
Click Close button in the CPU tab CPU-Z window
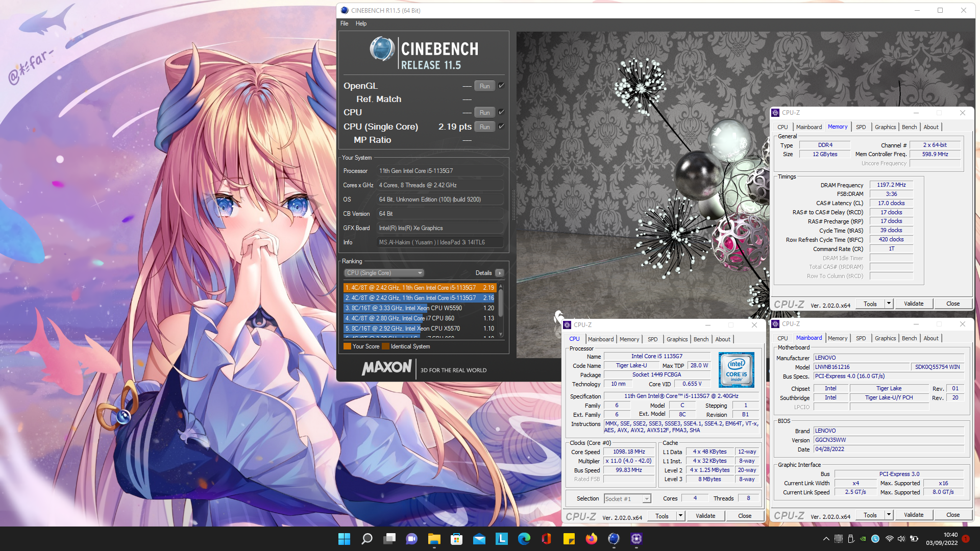(745, 516)
